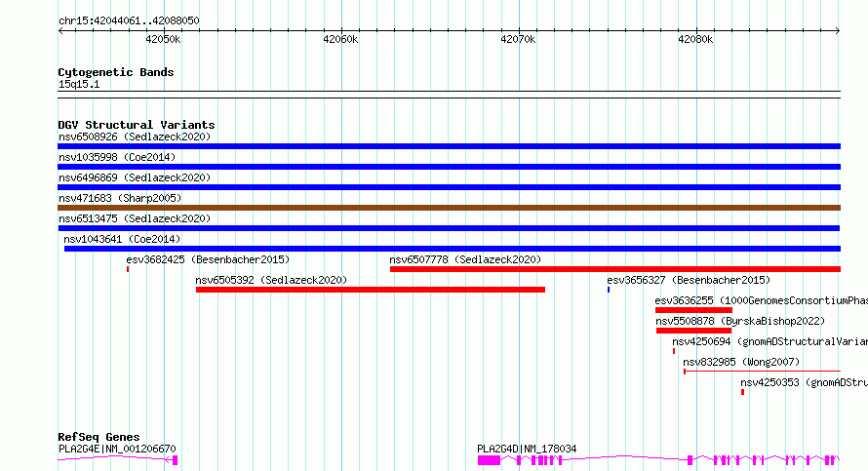Click the small blue esv3656327 marker
This screenshot has width=868, height=471.
(x=609, y=290)
